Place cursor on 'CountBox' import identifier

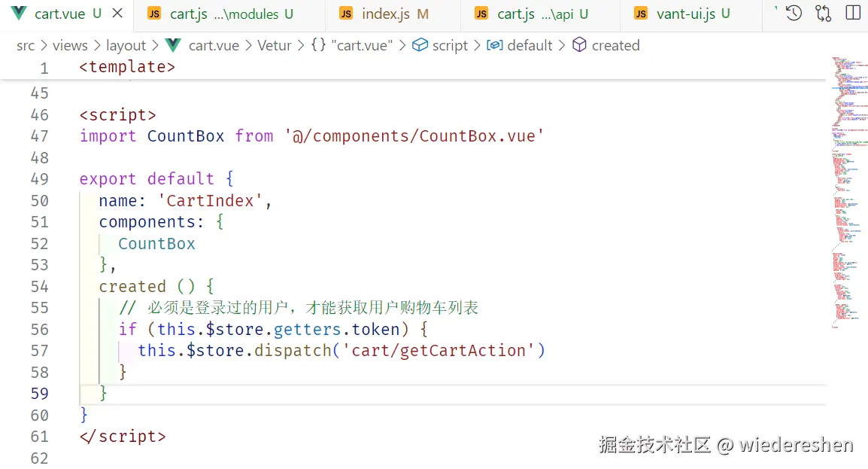(x=186, y=136)
